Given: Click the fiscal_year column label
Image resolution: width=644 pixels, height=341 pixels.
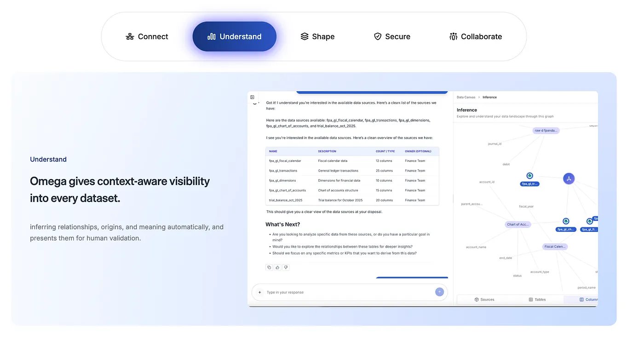Looking at the screenshot, I should point(526,207).
